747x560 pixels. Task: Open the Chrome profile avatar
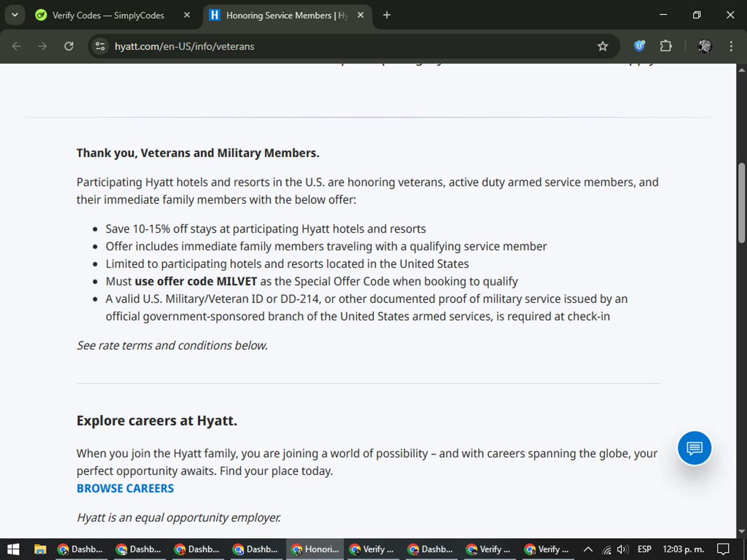click(705, 46)
